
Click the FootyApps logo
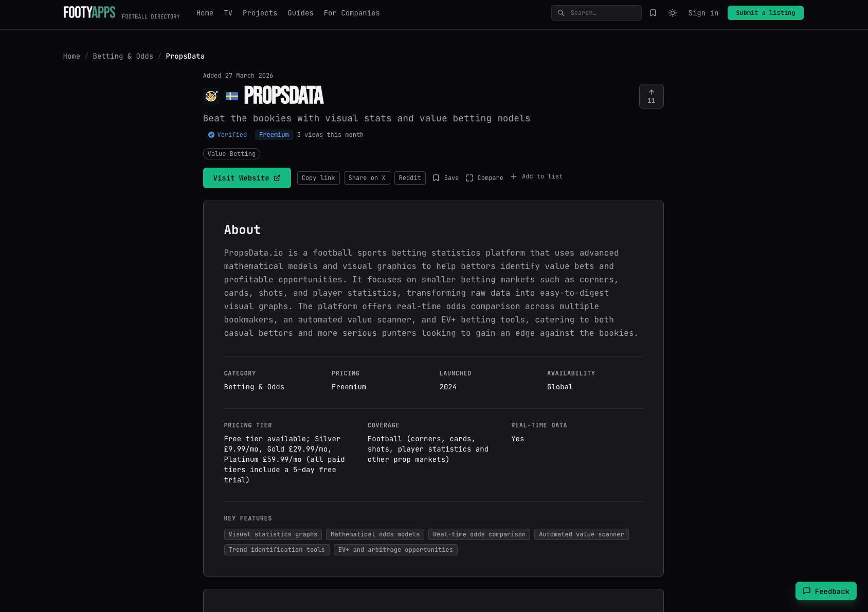click(x=89, y=12)
